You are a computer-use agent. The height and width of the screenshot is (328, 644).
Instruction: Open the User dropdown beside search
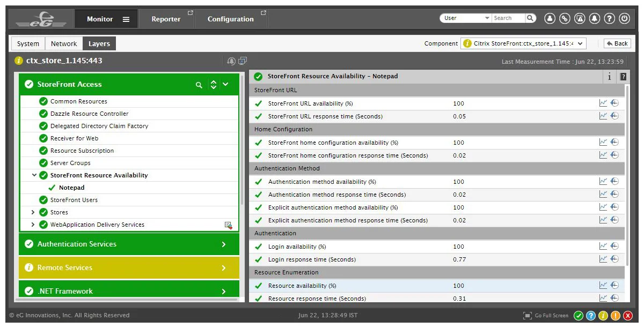(466, 18)
